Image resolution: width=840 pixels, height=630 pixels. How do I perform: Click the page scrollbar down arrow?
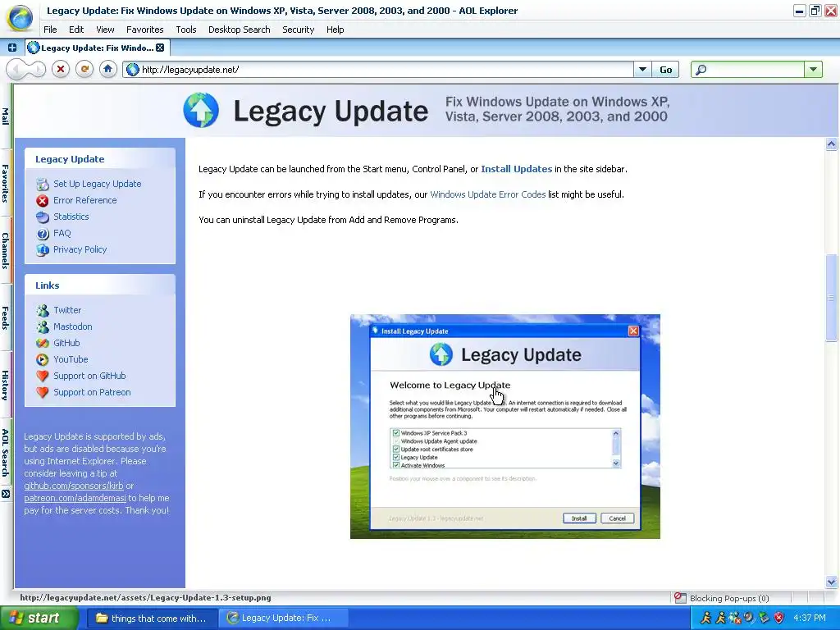pyautogui.click(x=832, y=582)
